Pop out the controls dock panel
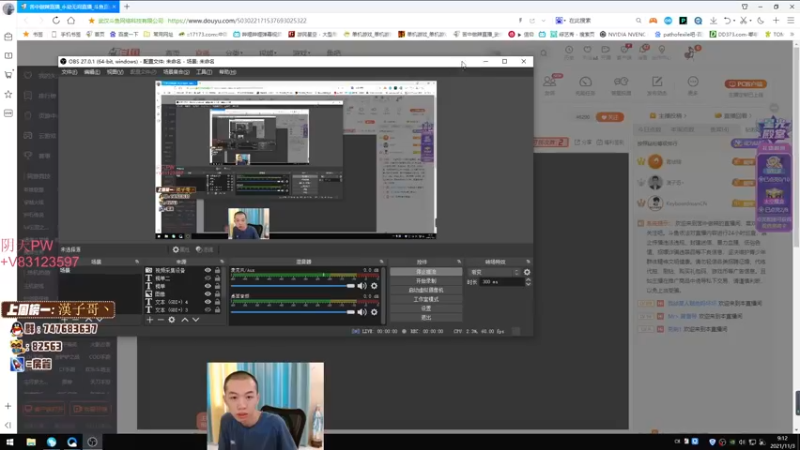 pyautogui.click(x=459, y=262)
